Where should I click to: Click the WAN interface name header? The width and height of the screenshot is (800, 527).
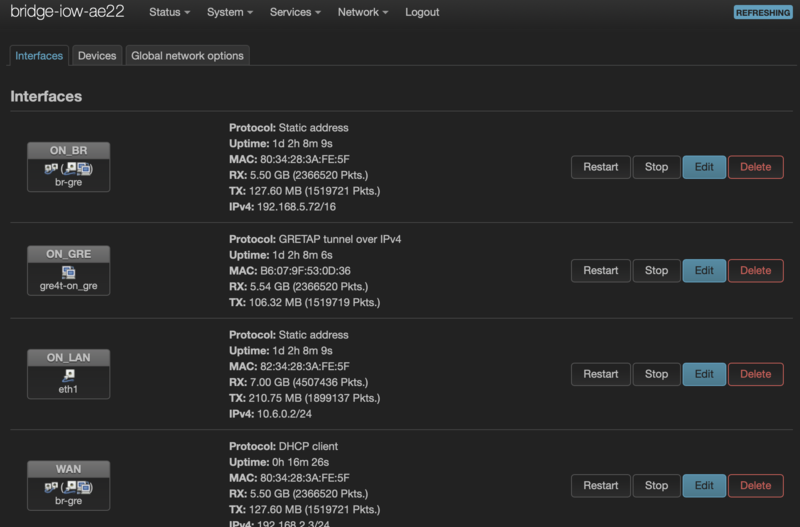point(68,469)
